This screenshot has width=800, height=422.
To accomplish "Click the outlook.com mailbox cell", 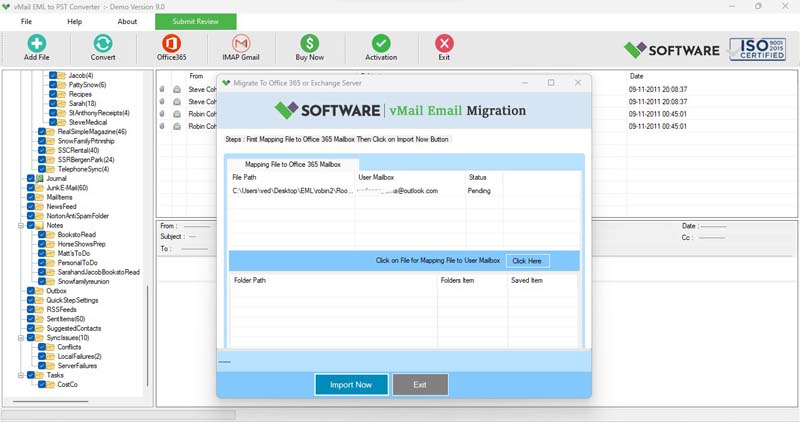I will click(398, 191).
